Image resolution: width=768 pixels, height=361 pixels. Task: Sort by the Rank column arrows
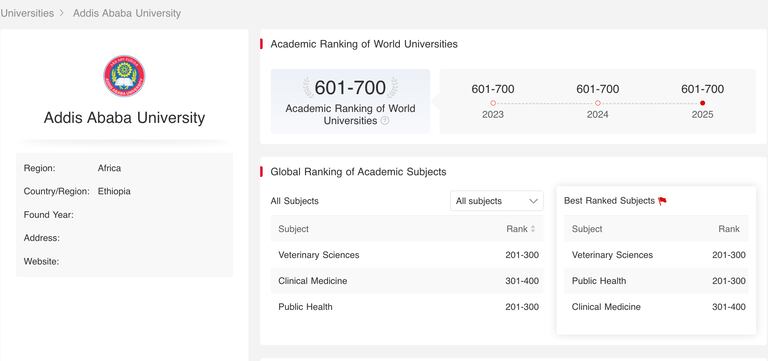tap(533, 229)
